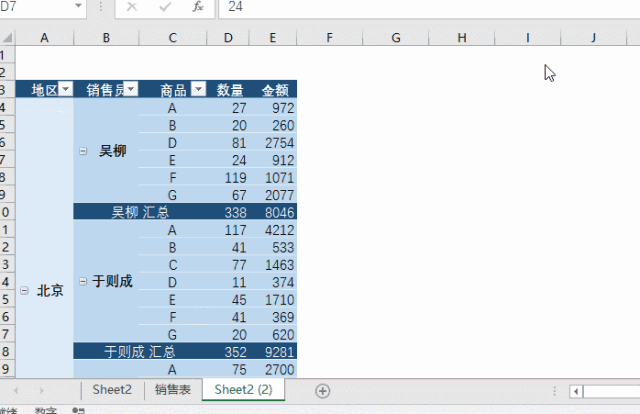Collapse the 于则成 group in pivot table
Viewport: 640px width, 414px height.
pyautogui.click(x=82, y=282)
